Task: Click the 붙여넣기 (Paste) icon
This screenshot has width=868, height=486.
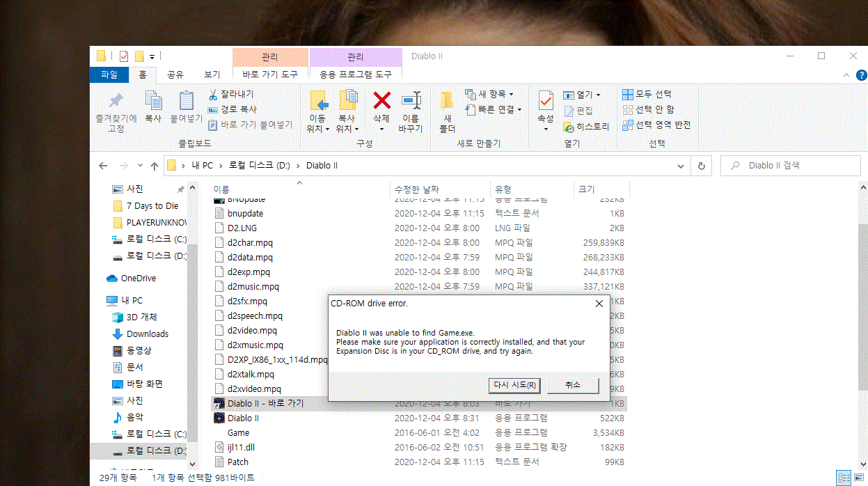Action: tap(186, 104)
